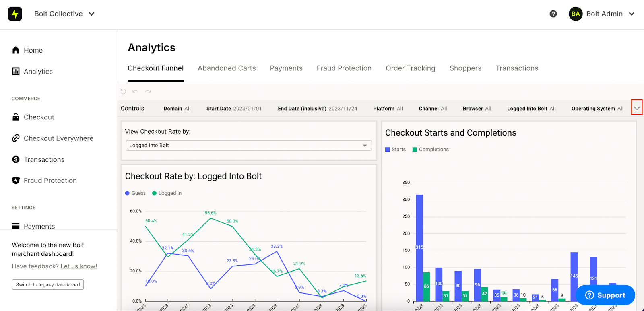
Task: Click the Analytics chart icon in sidebar
Action: (16, 71)
